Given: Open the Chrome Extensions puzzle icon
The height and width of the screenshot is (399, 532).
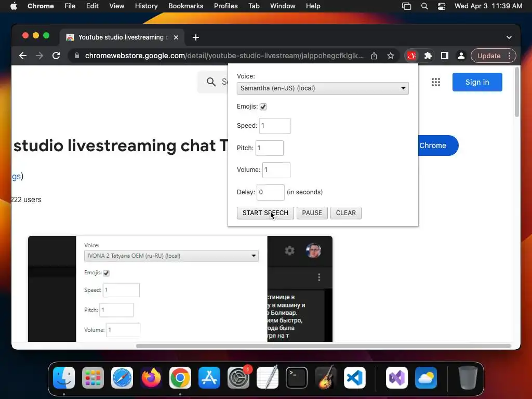Looking at the screenshot, I should point(428,56).
